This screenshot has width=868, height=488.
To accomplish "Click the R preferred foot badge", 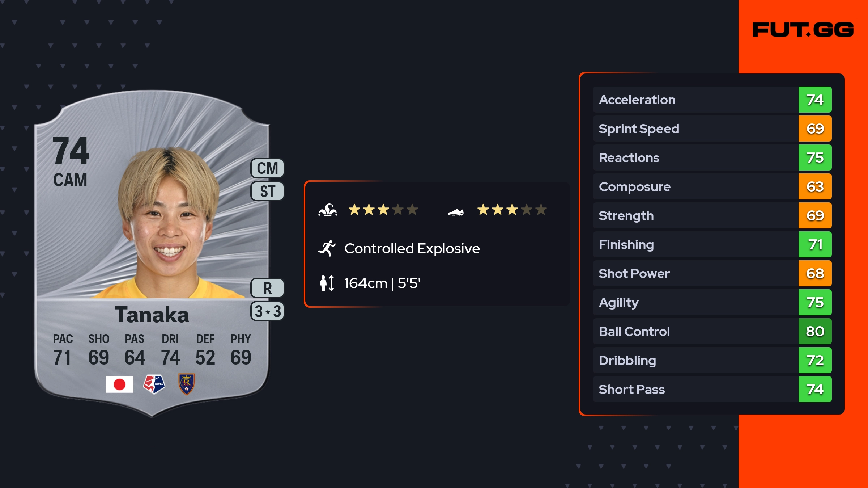I will click(x=267, y=288).
